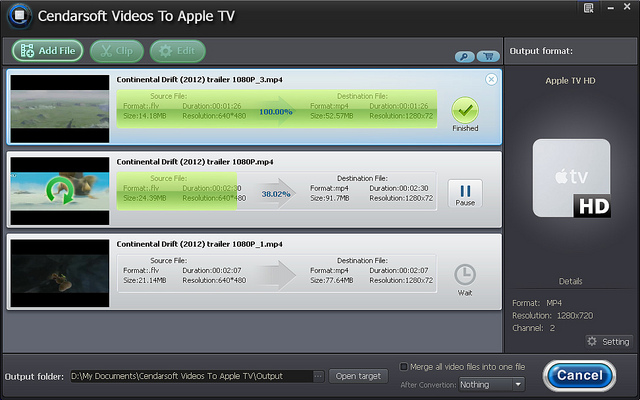Viewport: 640px width, 400px height.
Task: Click the key register icon
Action: coord(464,56)
